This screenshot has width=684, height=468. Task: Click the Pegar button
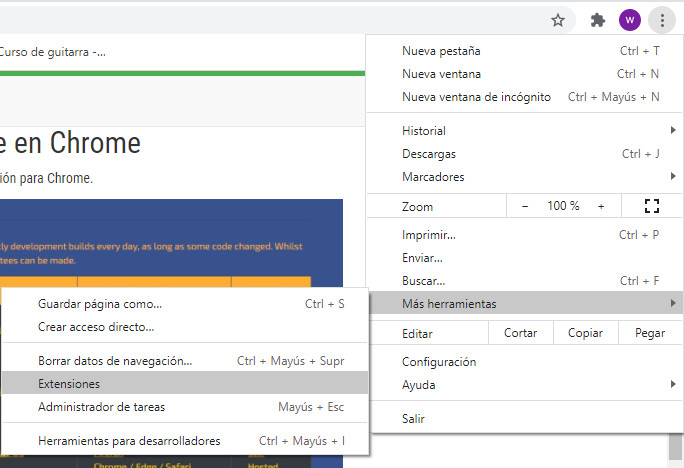coord(650,333)
